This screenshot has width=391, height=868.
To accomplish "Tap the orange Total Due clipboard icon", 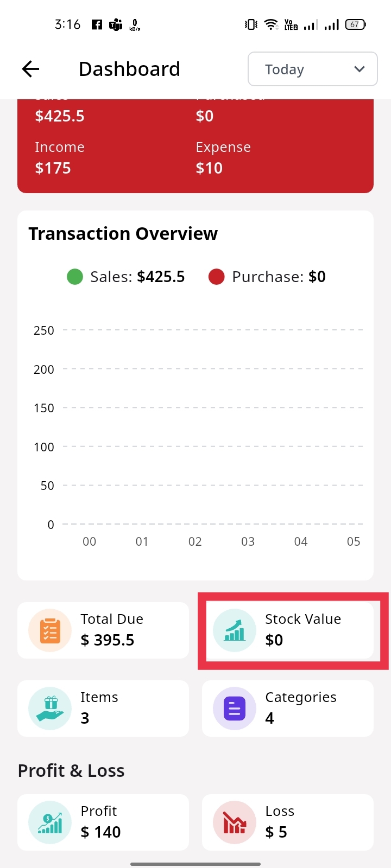I will [x=50, y=630].
